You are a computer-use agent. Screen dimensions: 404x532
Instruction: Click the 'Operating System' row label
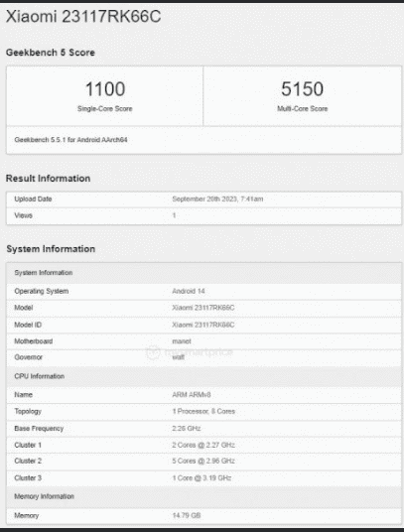[x=42, y=291]
